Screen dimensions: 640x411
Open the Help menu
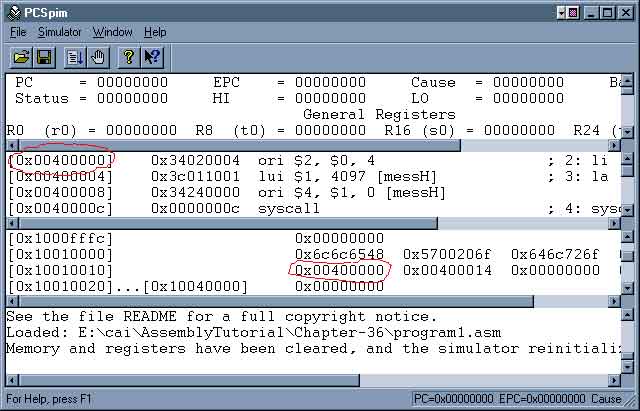point(155,32)
